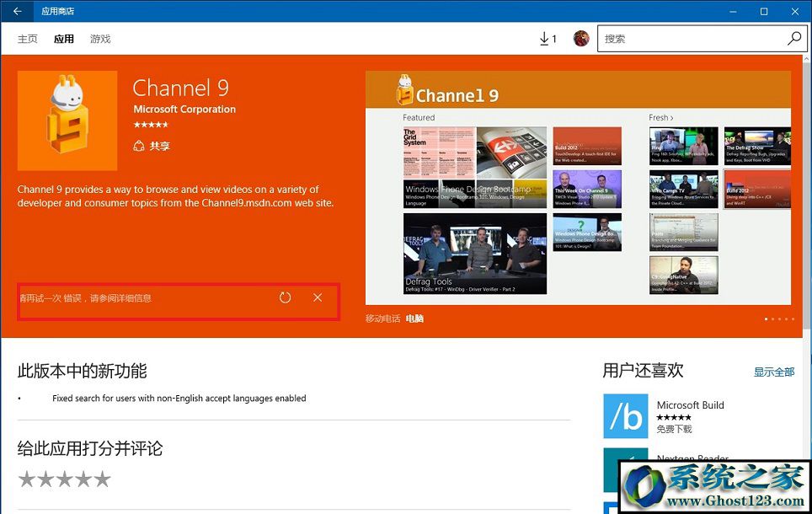The width and height of the screenshot is (812, 514).
Task: Switch to the 主页 tab
Action: point(28,39)
